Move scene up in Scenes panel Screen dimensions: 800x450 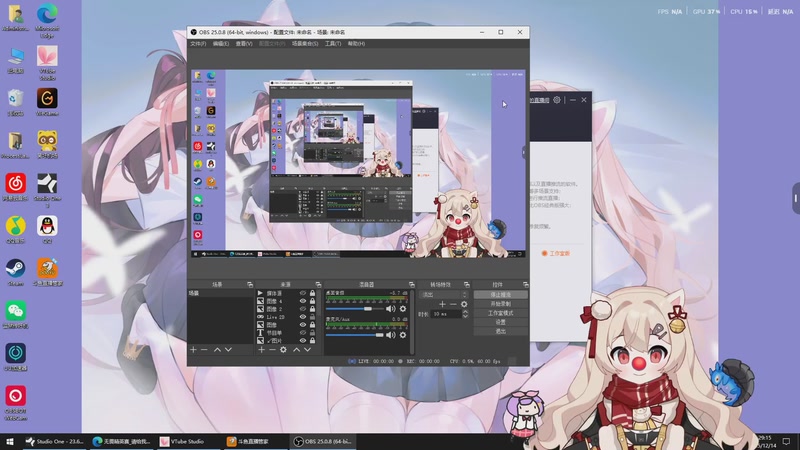point(217,349)
